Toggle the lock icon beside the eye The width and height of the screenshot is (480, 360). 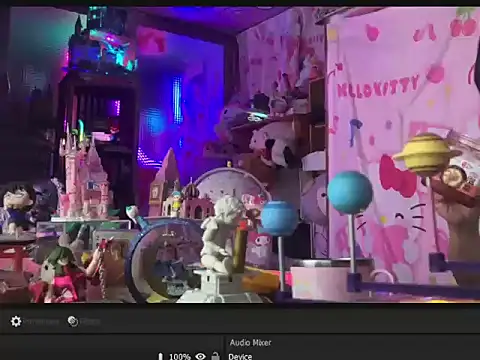216,356
